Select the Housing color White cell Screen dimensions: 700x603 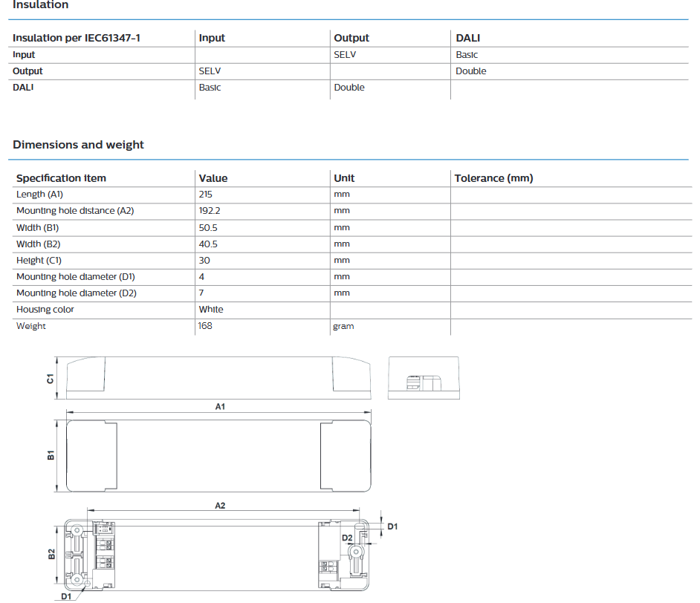211,310
